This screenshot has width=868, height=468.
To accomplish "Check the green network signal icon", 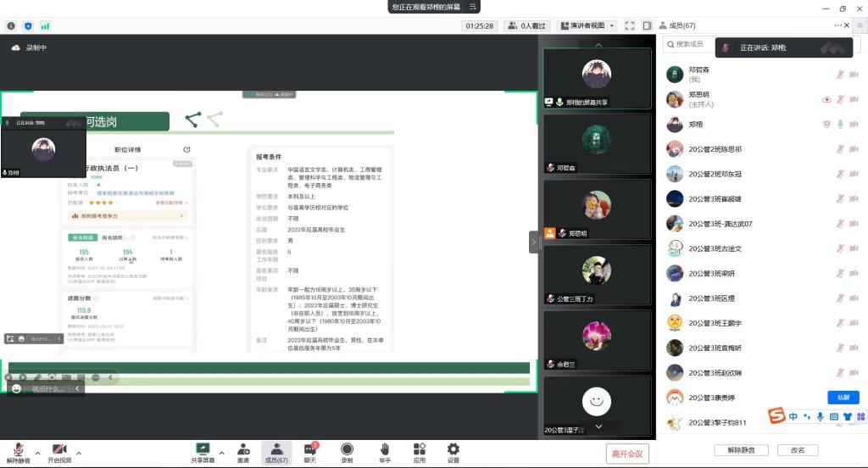I will [45, 26].
